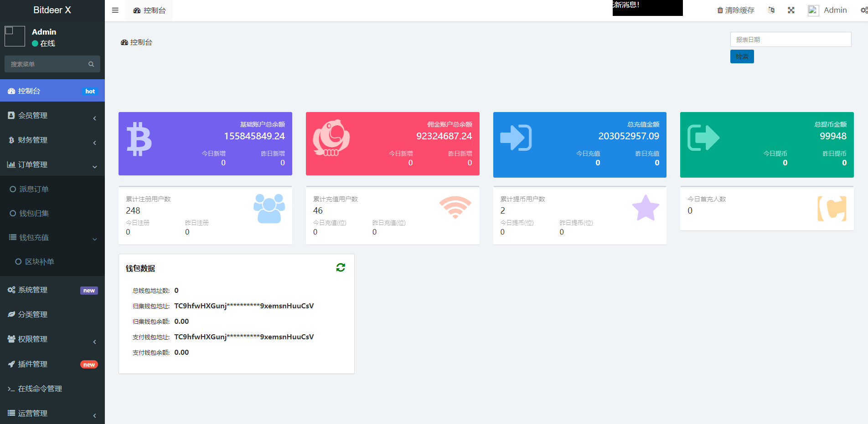Click the blue 检索 search button

(742, 56)
